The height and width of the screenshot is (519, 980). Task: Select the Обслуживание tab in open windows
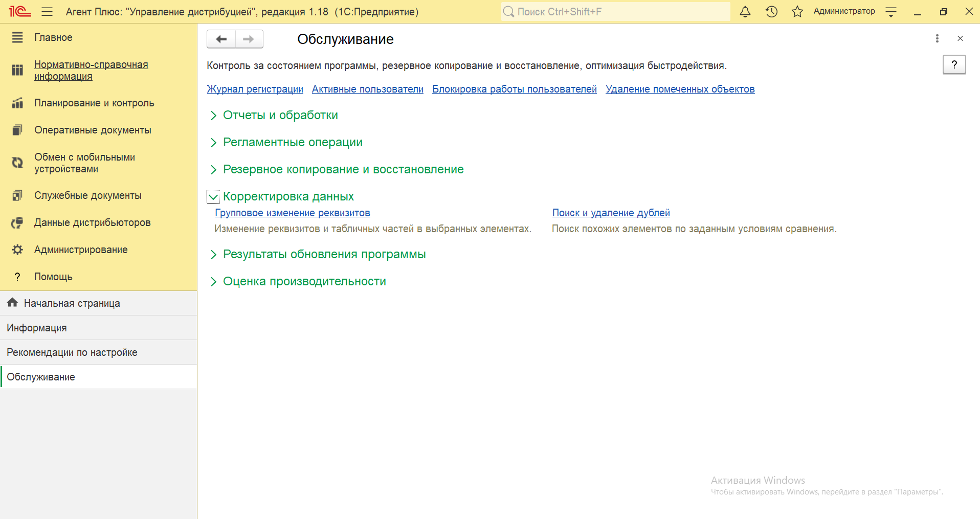click(x=98, y=377)
